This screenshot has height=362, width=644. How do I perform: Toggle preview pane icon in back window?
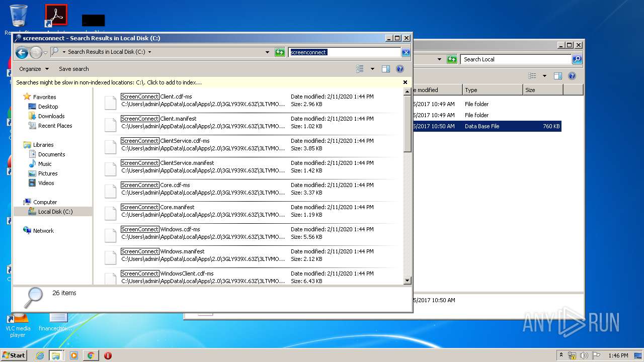(x=558, y=76)
